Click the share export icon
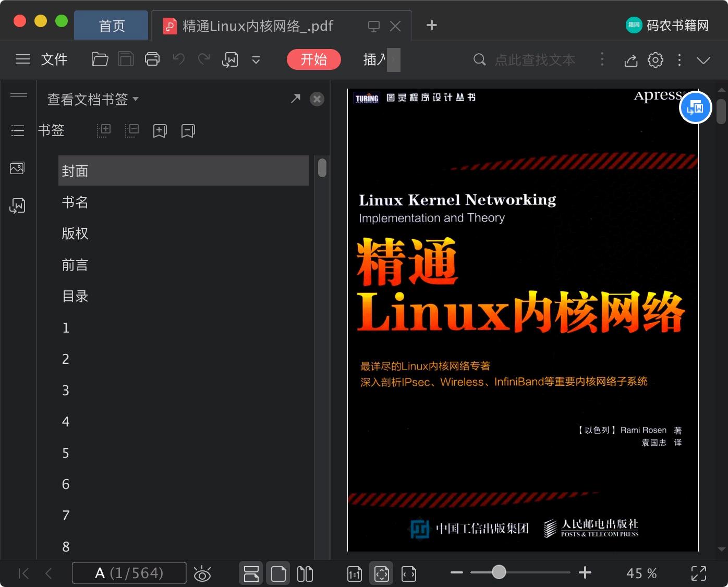The width and height of the screenshot is (728, 587). pos(631,60)
